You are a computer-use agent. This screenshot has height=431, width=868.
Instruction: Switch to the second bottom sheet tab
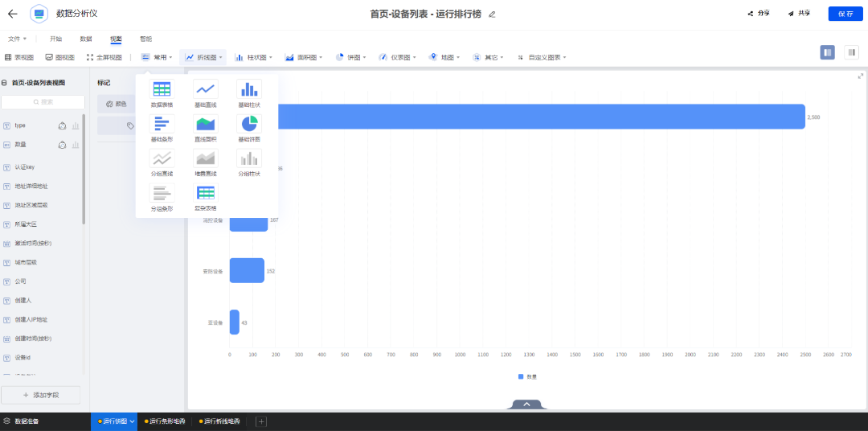pyautogui.click(x=165, y=421)
